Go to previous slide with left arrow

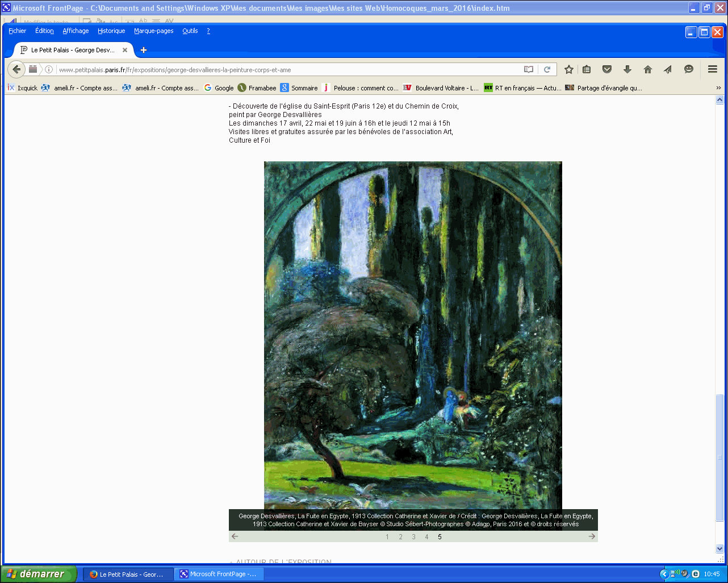[x=235, y=536]
